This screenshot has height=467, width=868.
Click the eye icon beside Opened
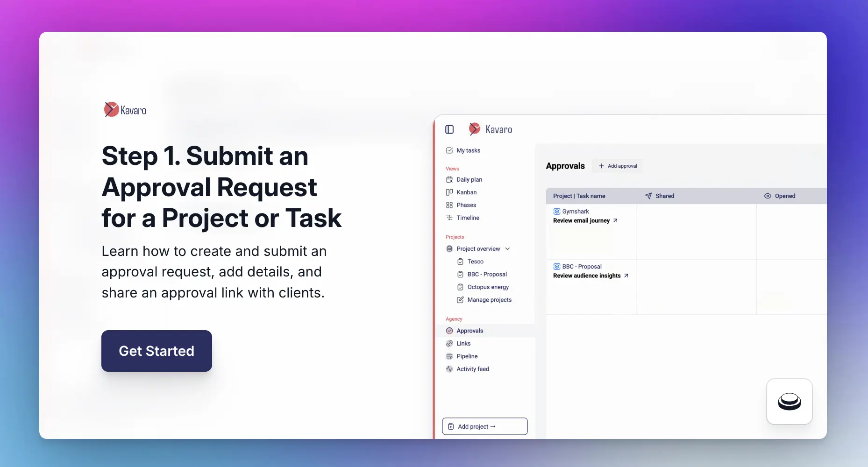[x=768, y=196]
